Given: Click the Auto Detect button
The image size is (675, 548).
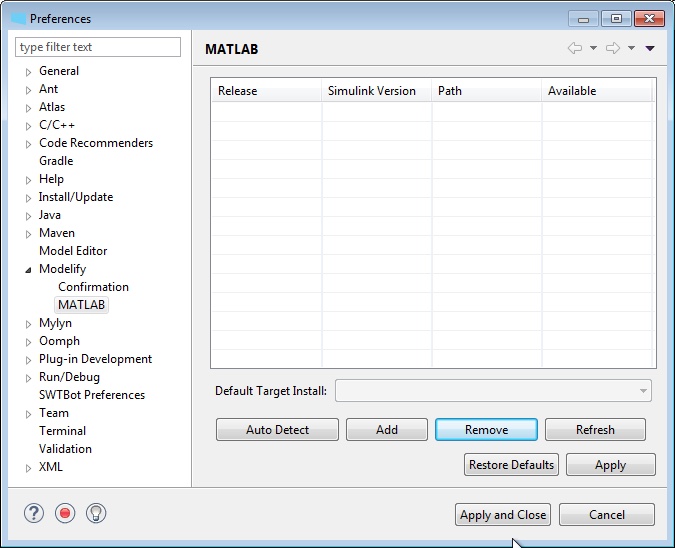Looking at the screenshot, I should 277,430.
